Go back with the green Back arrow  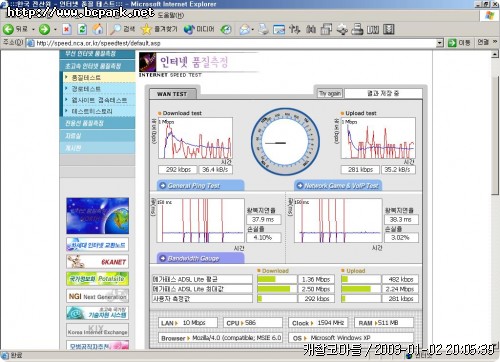[x=8, y=29]
